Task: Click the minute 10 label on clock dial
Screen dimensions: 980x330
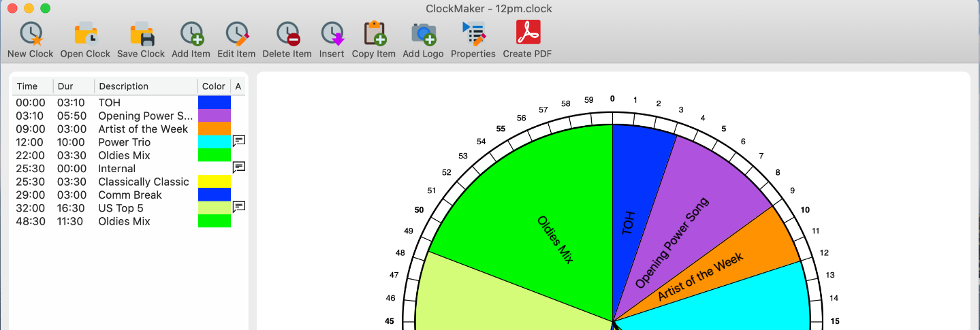Action: tap(806, 210)
